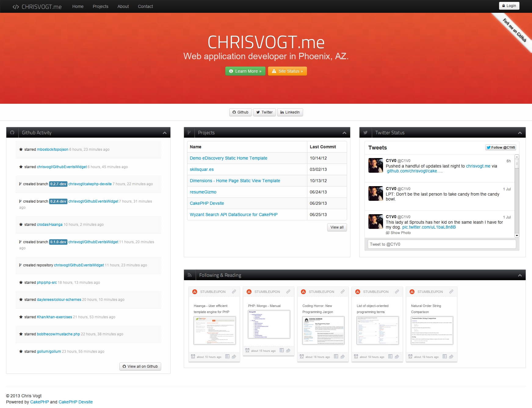The width and height of the screenshot is (532, 408).
Task: Click link icon on List of object-oriented card
Action: pyautogui.click(x=397, y=292)
